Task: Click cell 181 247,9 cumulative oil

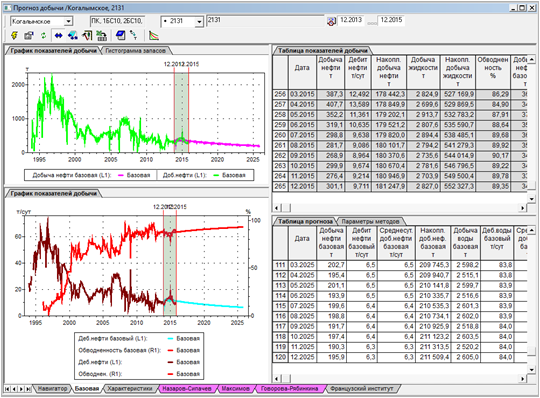Action: tap(389, 186)
